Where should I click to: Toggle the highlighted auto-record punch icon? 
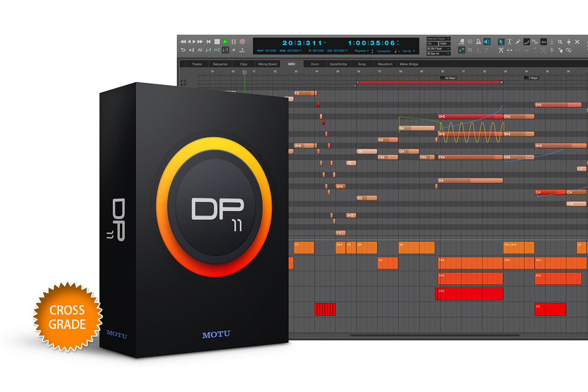click(225, 50)
